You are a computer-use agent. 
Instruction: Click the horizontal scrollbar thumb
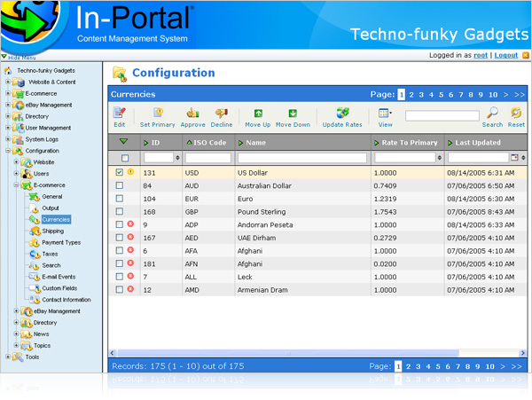click(288, 353)
